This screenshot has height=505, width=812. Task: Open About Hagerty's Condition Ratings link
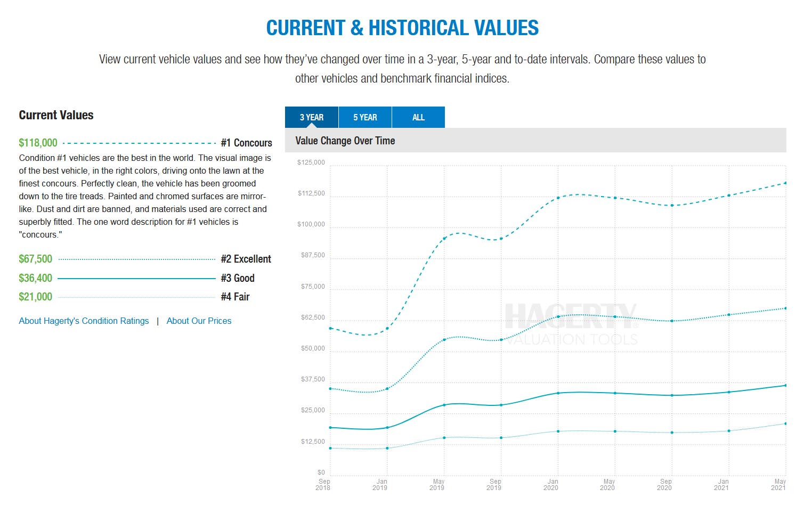point(84,321)
